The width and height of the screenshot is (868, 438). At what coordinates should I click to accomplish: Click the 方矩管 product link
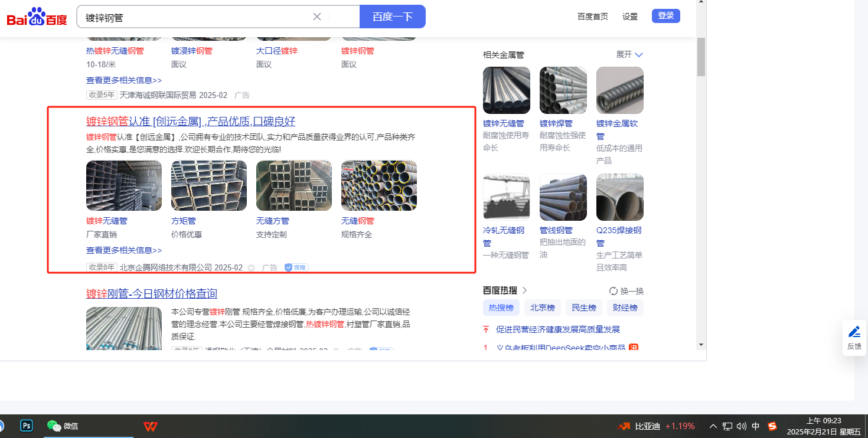[x=184, y=221]
